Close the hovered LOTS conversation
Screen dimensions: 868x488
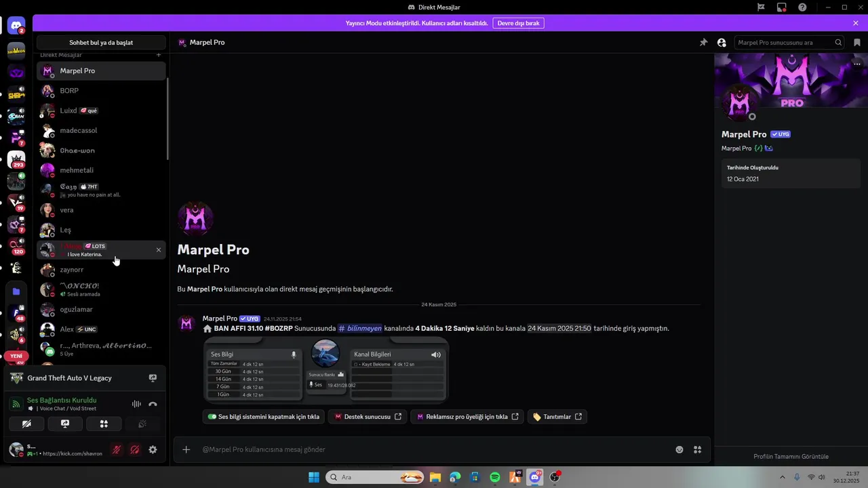159,250
